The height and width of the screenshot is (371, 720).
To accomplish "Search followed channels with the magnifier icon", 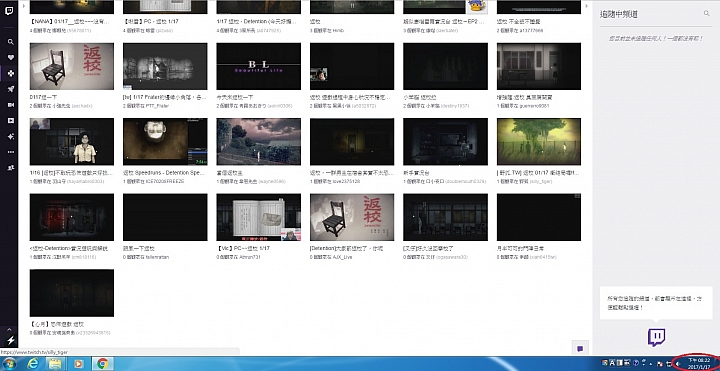I will coord(706,14).
